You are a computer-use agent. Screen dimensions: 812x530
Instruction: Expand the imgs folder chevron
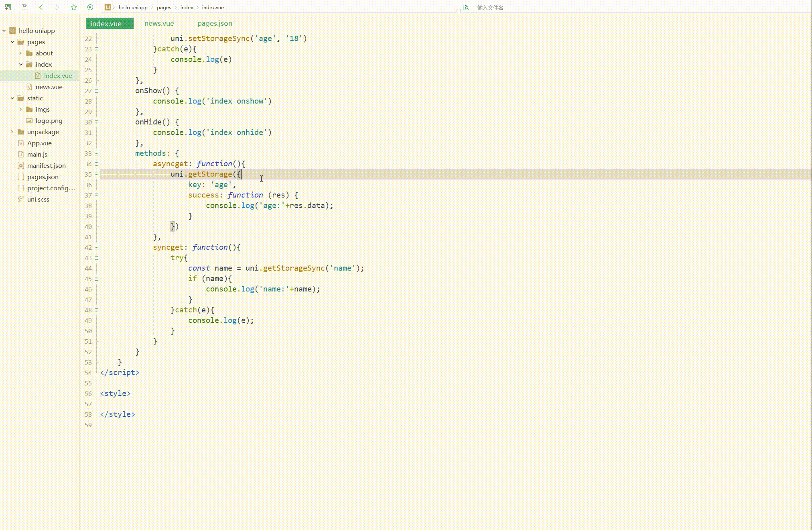[21, 109]
